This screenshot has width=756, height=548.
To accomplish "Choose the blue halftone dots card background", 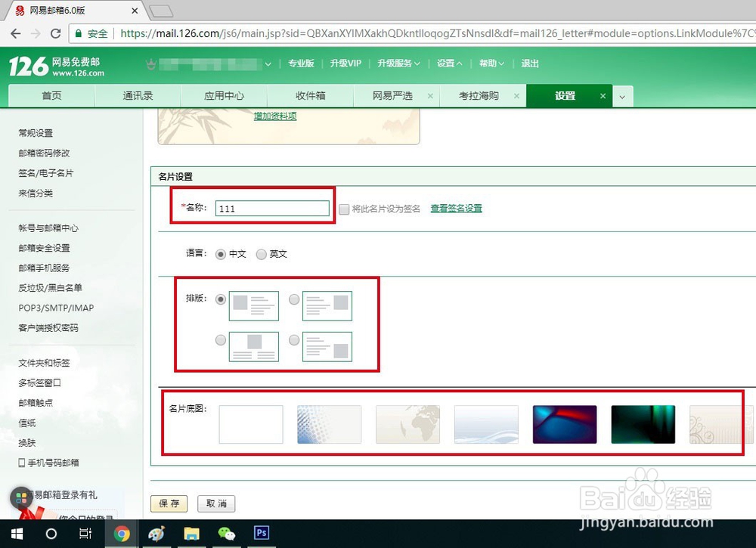I will click(x=330, y=424).
